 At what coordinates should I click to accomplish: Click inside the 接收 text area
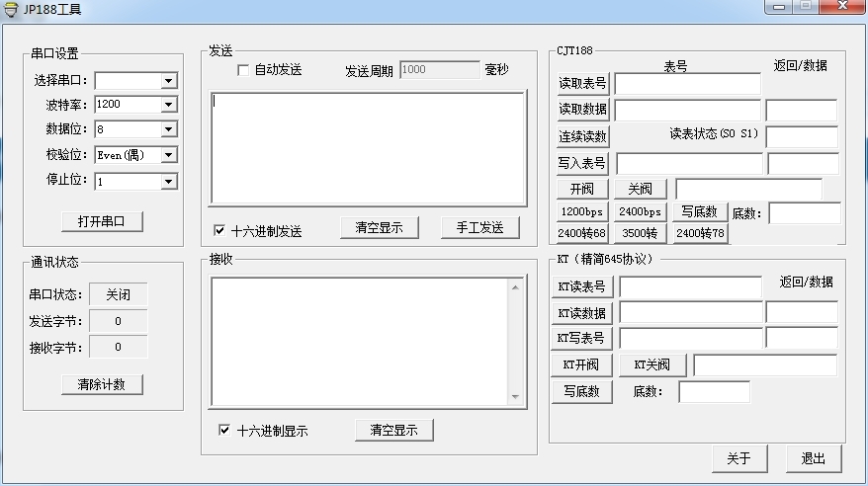point(360,342)
